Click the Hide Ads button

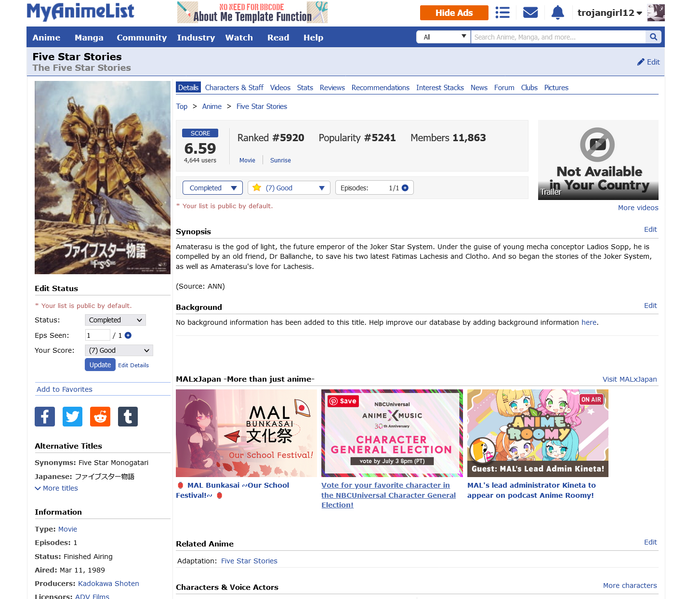click(x=454, y=13)
